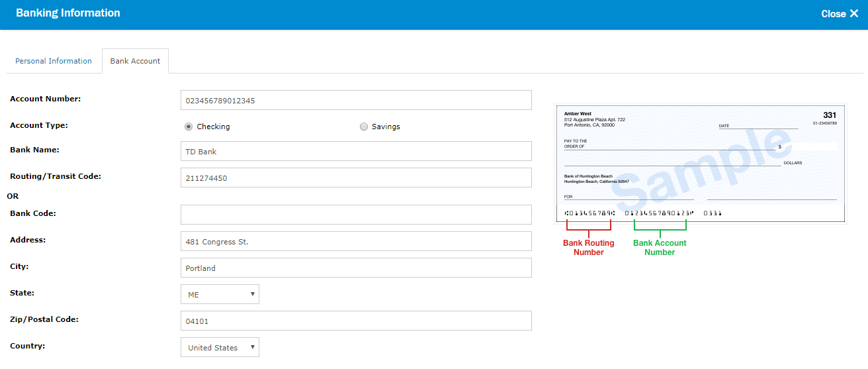Click the Address field with 481 Congress St.

click(356, 241)
